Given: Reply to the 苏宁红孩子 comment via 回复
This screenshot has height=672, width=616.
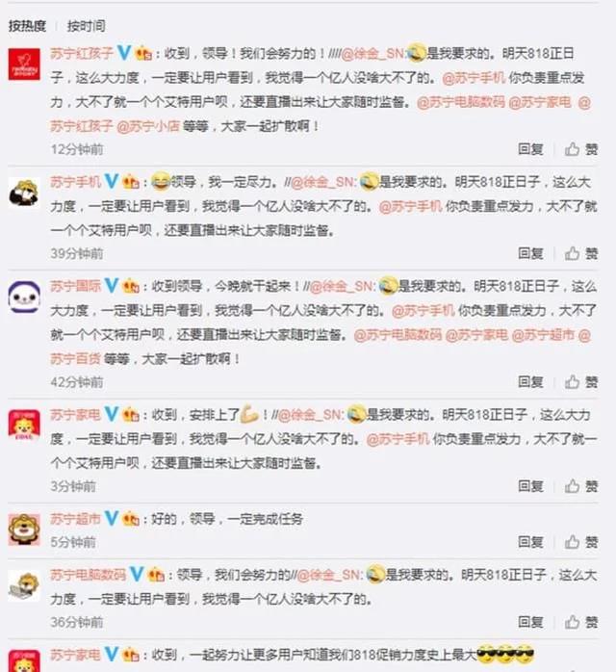Looking at the screenshot, I should click(x=530, y=149).
